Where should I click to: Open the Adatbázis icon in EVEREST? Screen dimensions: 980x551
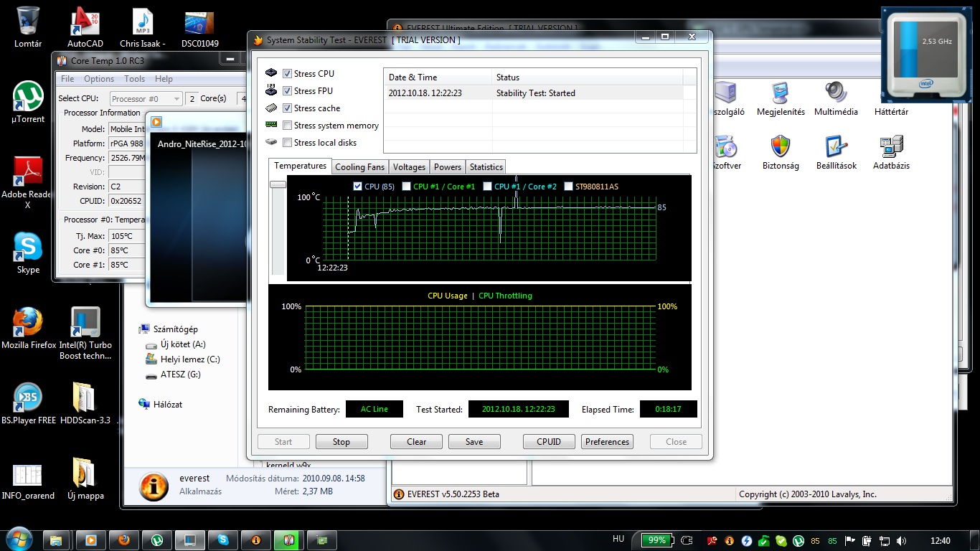[891, 153]
